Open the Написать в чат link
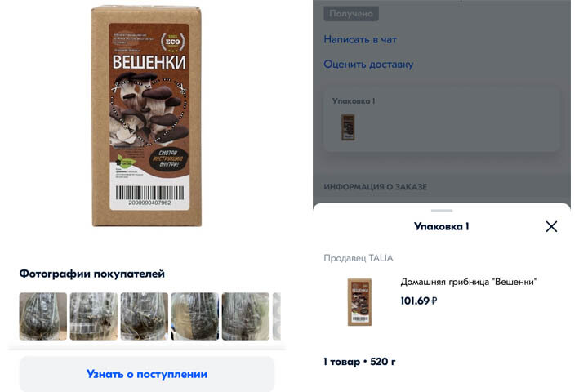The width and height of the screenshot is (588, 392). pyautogui.click(x=360, y=39)
